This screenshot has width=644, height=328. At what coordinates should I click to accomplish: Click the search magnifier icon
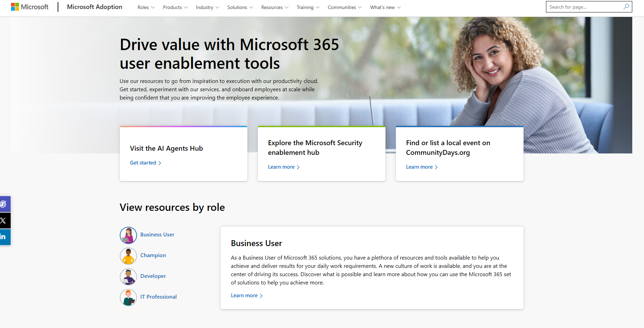coord(626,7)
